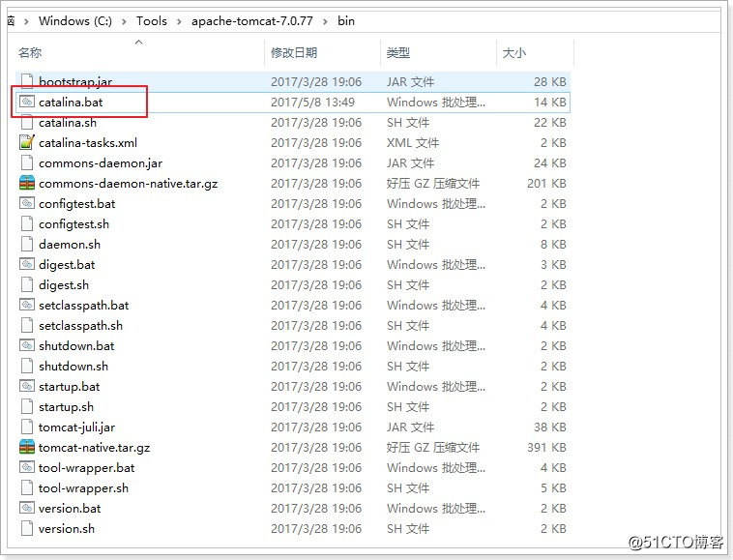Select the commons-daemon.jar file name
Image resolution: width=733 pixels, height=560 pixels.
click(x=101, y=163)
